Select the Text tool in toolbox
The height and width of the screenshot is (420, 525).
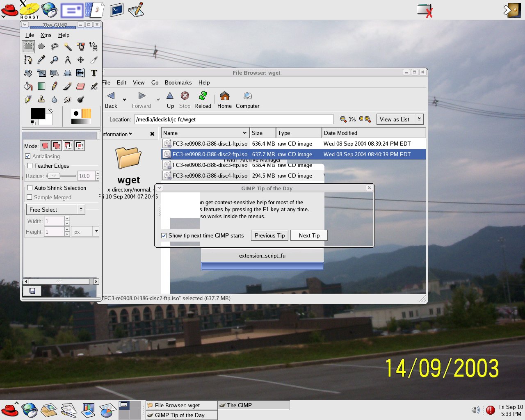pos(94,73)
